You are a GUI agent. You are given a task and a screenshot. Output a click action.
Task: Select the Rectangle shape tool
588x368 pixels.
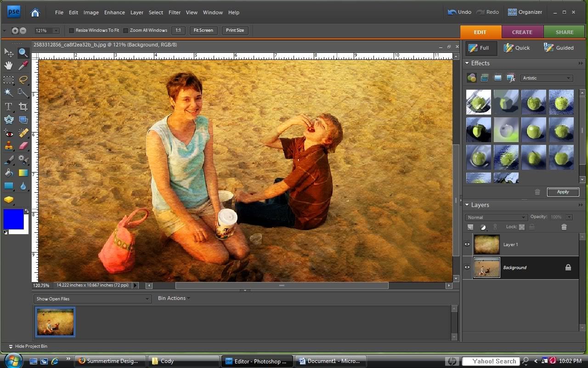click(x=8, y=186)
